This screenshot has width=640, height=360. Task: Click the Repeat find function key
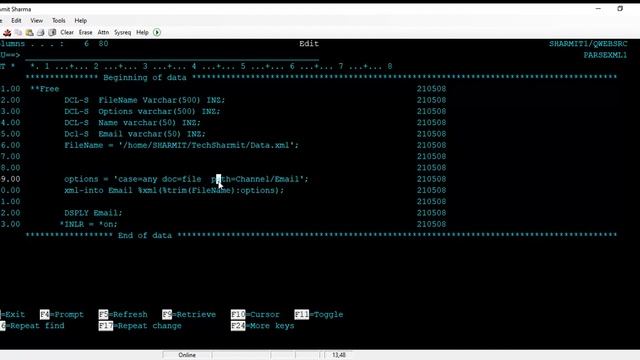pos(32,326)
